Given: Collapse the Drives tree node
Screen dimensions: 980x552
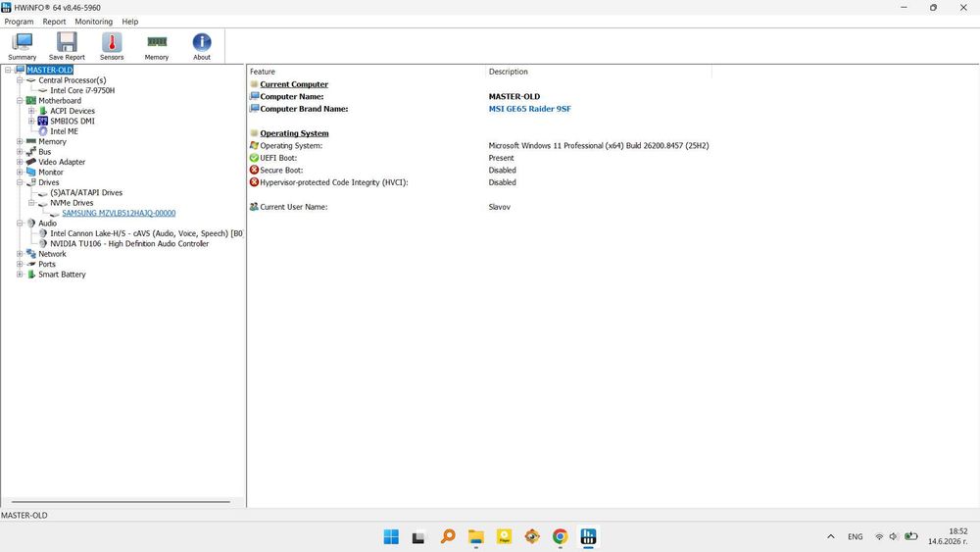Looking at the screenshot, I should [20, 182].
